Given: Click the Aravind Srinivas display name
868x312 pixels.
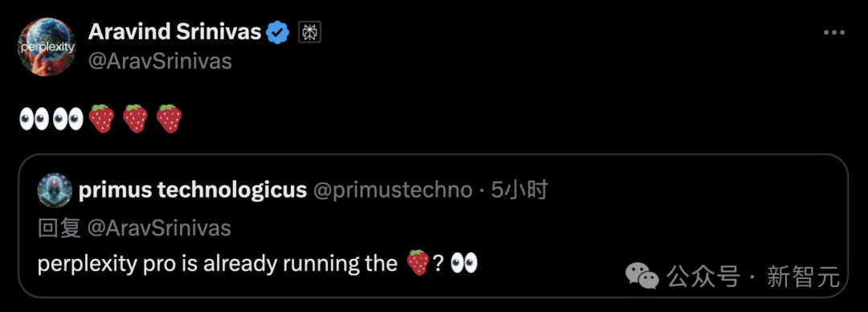Looking at the screenshot, I should 174,33.
